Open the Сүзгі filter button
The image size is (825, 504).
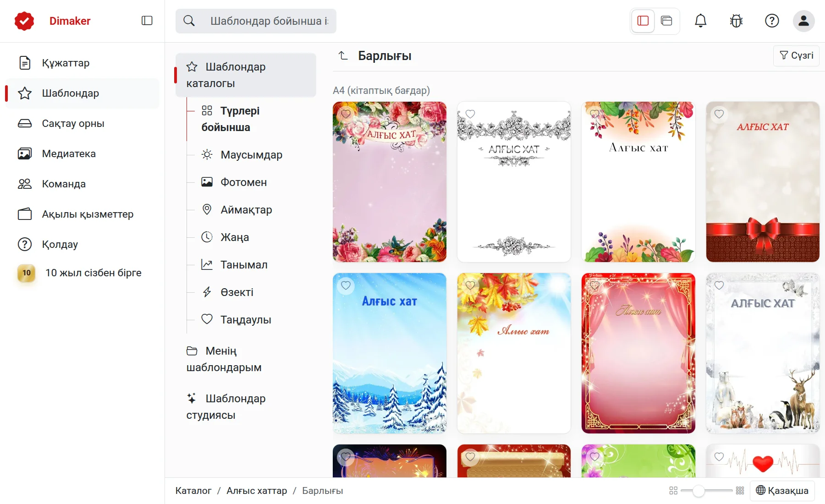point(796,55)
